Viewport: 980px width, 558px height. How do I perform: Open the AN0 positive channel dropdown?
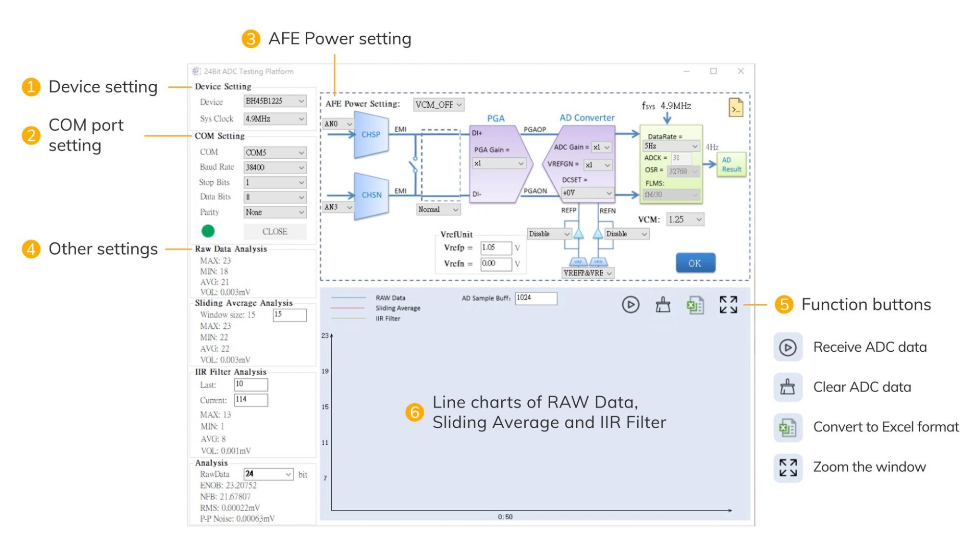tap(338, 124)
